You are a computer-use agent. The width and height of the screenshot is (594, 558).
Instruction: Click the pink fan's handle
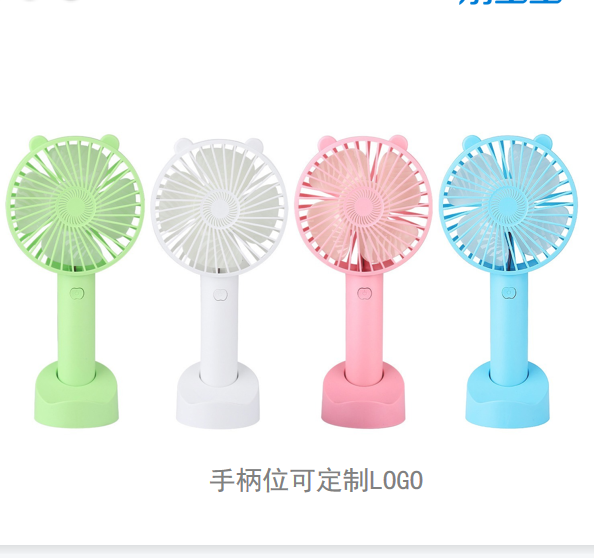[364, 328]
